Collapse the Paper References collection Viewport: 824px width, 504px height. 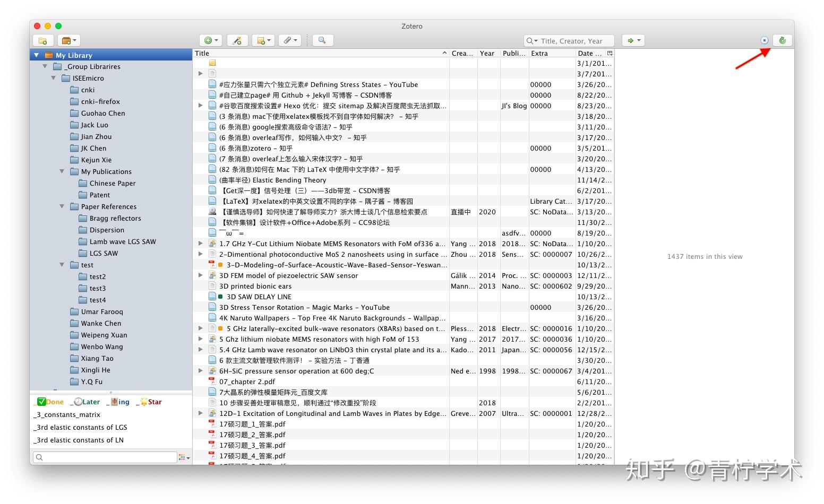click(62, 206)
